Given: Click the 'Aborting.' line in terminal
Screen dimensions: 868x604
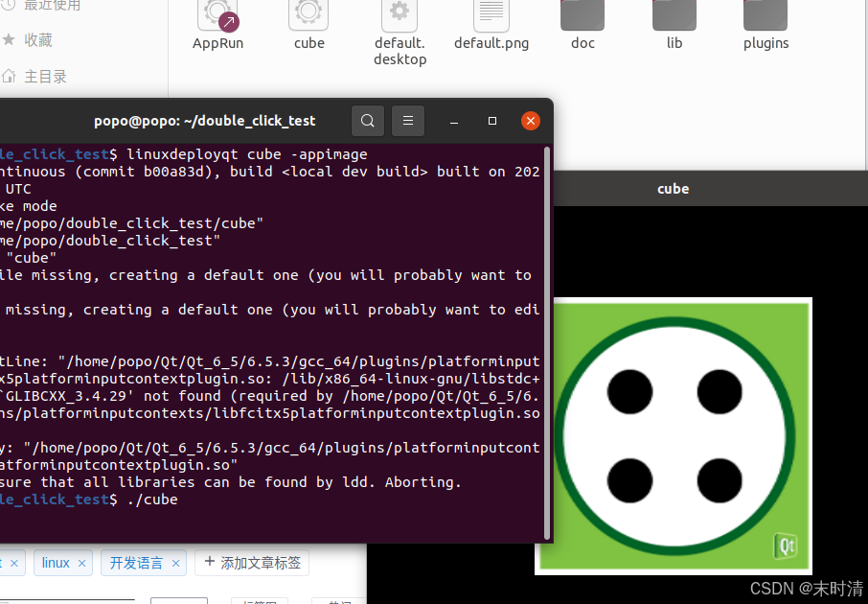Looking at the screenshot, I should tap(231, 482).
